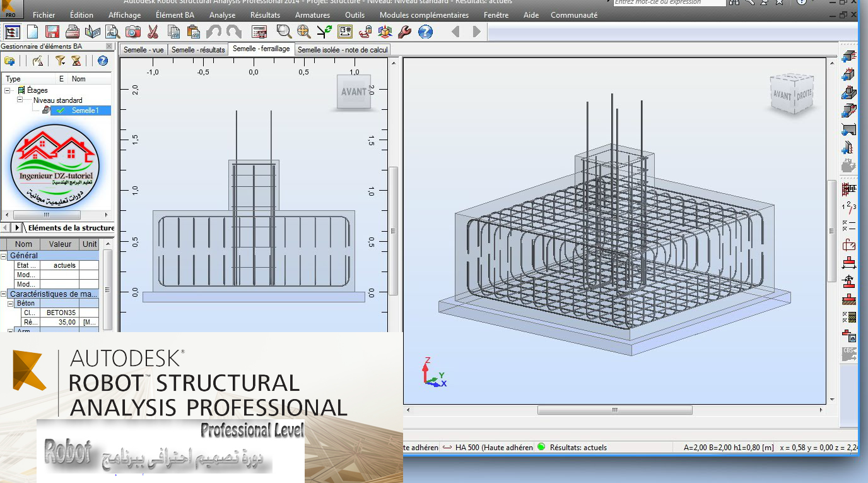Collapse the Étages tree node
Viewport: 868px width, 483px height.
[8, 90]
